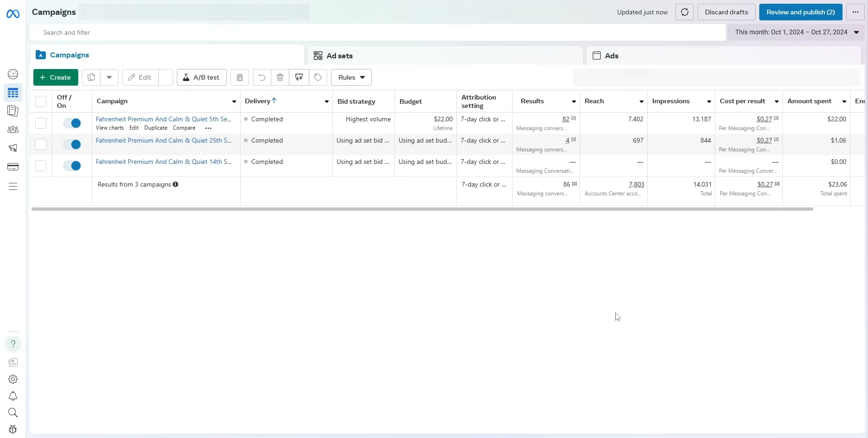Click the tag label icon in toolbar
This screenshot has width=868, height=438.
[x=318, y=77]
